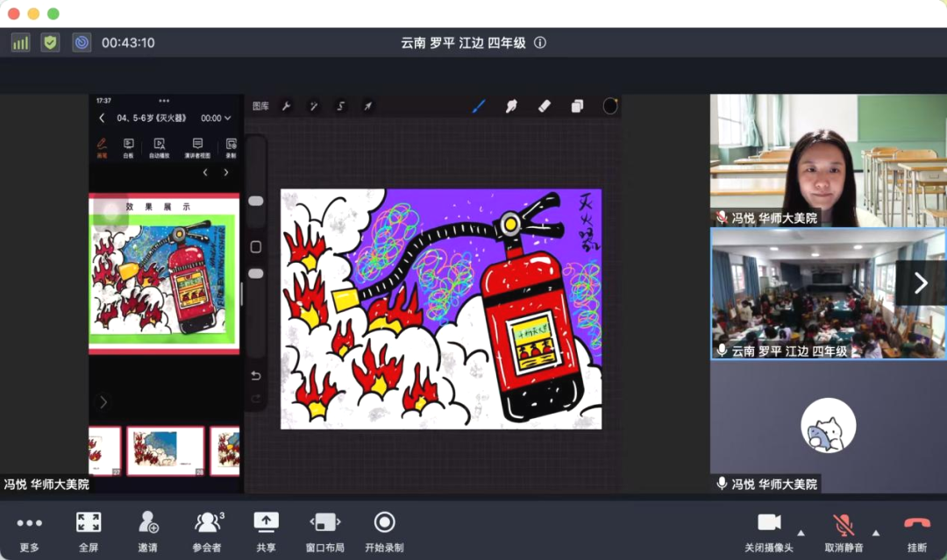Hang up the call with 挂断
Viewport: 947px width, 560px height.
(916, 523)
